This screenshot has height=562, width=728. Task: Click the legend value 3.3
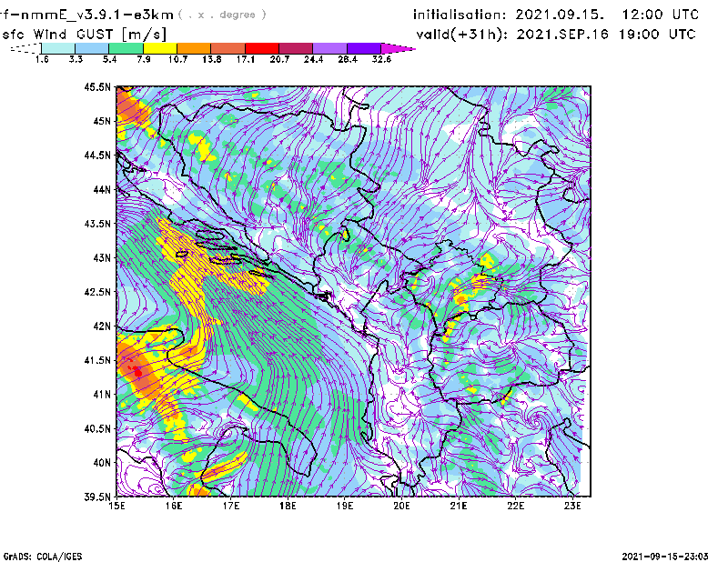click(x=76, y=59)
